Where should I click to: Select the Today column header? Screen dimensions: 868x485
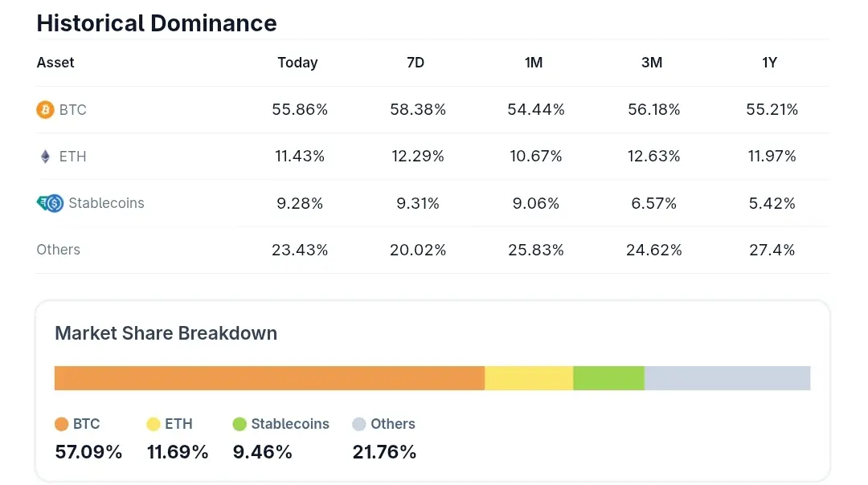pyautogui.click(x=297, y=63)
